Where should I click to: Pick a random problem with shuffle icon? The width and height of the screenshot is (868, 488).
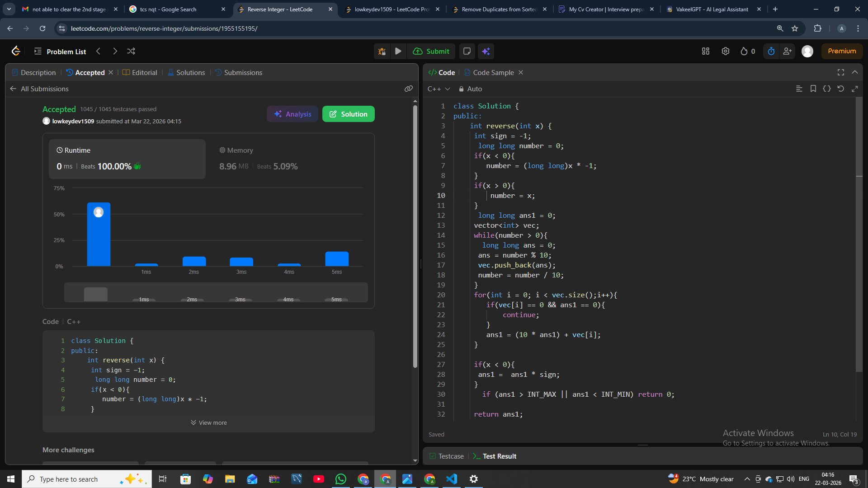[131, 51]
